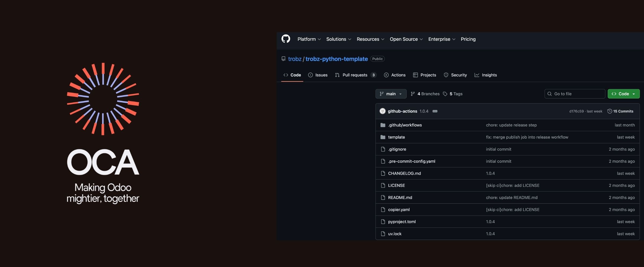Screen dimensions: 644x267
Task: Open the Platform navigation menu
Action: tap(309, 39)
